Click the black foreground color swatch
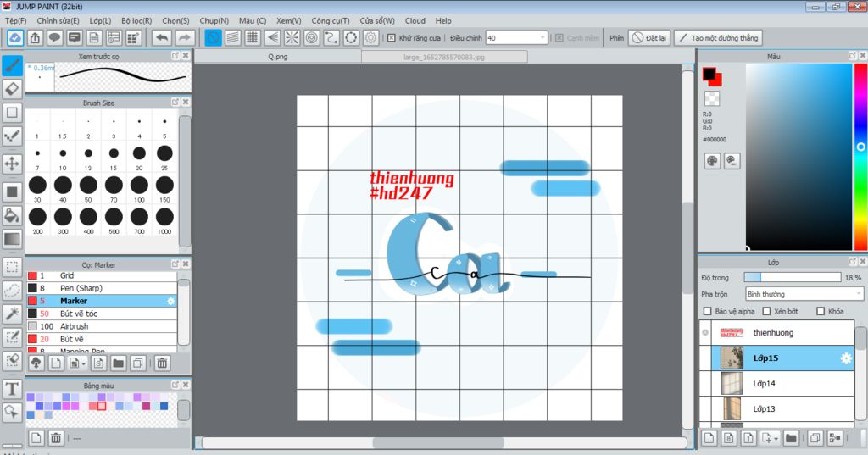 [x=709, y=74]
